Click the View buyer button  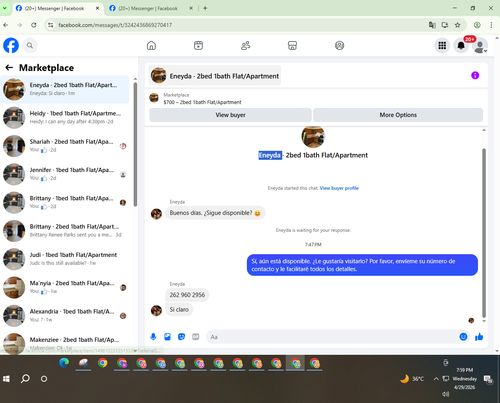point(230,115)
